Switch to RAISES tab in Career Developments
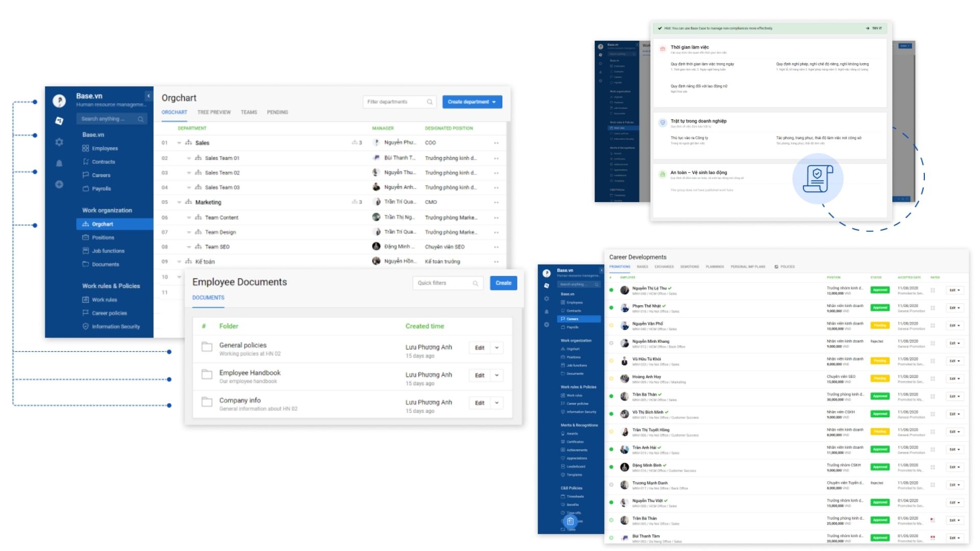The image size is (980, 551). (x=643, y=267)
